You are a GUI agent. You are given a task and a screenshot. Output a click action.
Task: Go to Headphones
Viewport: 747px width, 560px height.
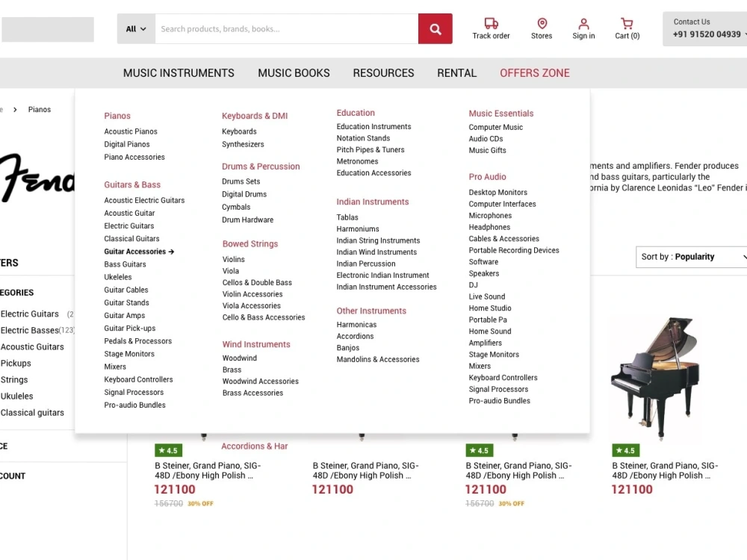(489, 227)
